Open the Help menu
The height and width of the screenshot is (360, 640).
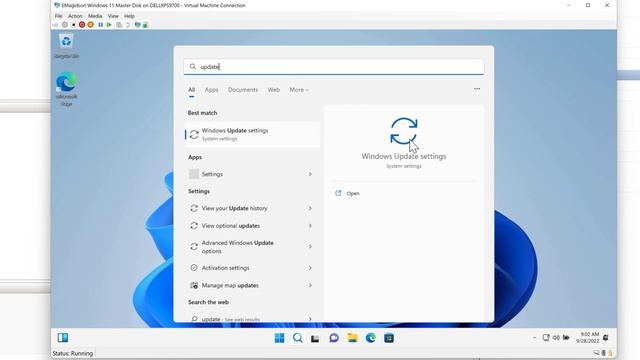129,16
